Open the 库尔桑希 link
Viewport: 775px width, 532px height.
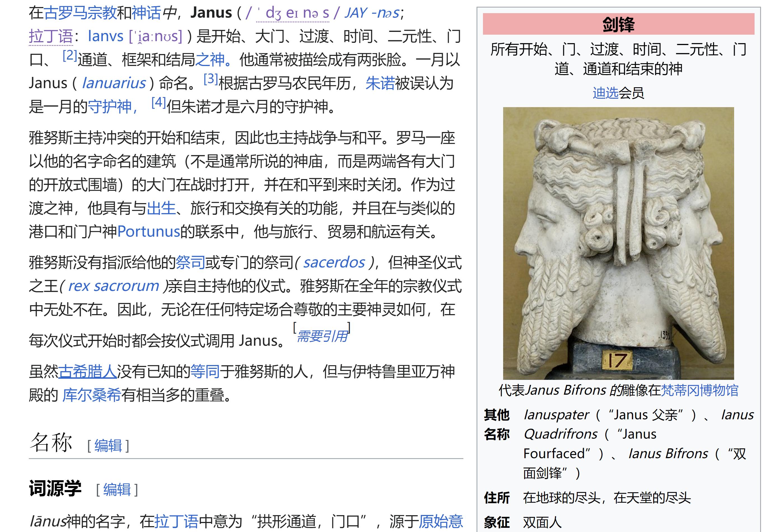point(91,395)
